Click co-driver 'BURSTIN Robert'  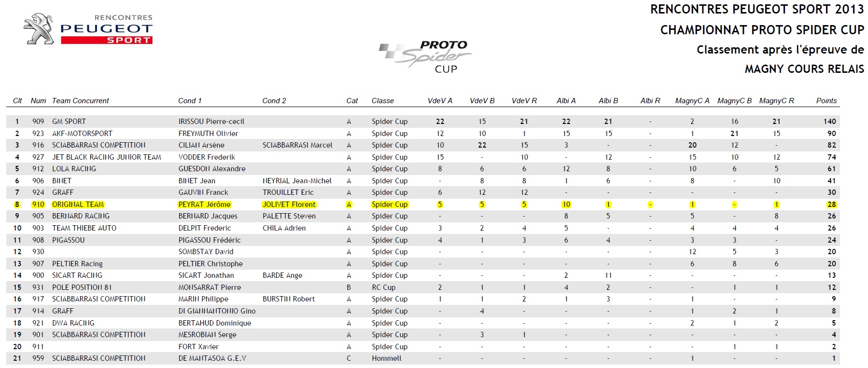(x=289, y=299)
